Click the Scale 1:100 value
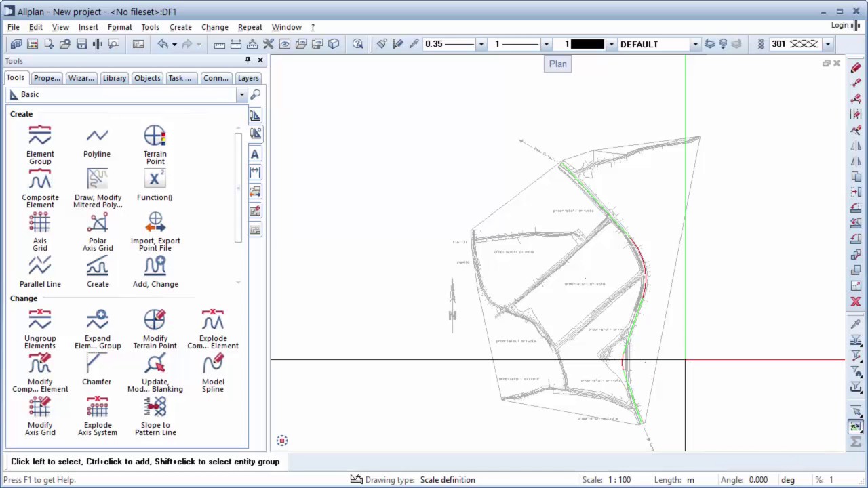Screen dimensions: 868x488 click(619, 480)
